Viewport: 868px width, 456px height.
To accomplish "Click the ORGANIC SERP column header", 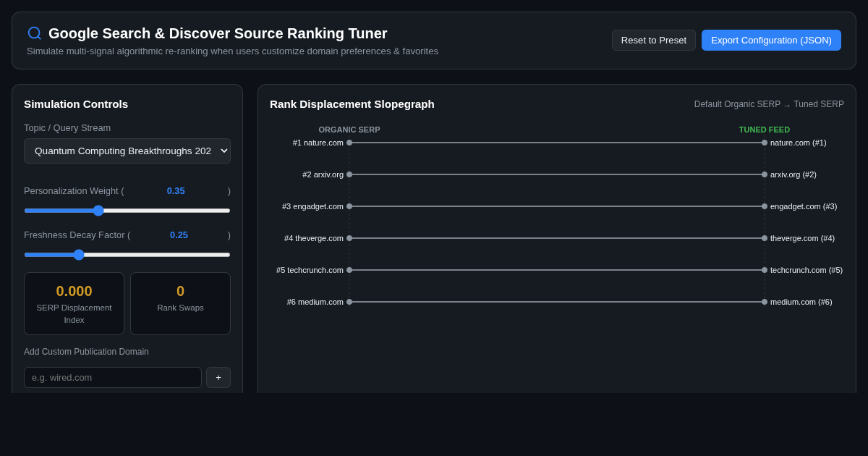I will pos(349,130).
